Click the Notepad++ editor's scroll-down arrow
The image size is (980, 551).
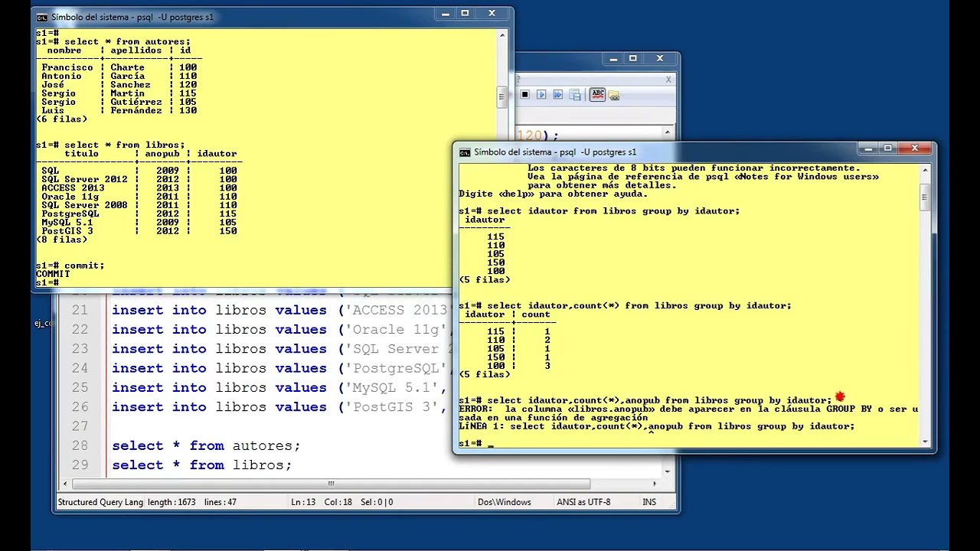[668, 471]
